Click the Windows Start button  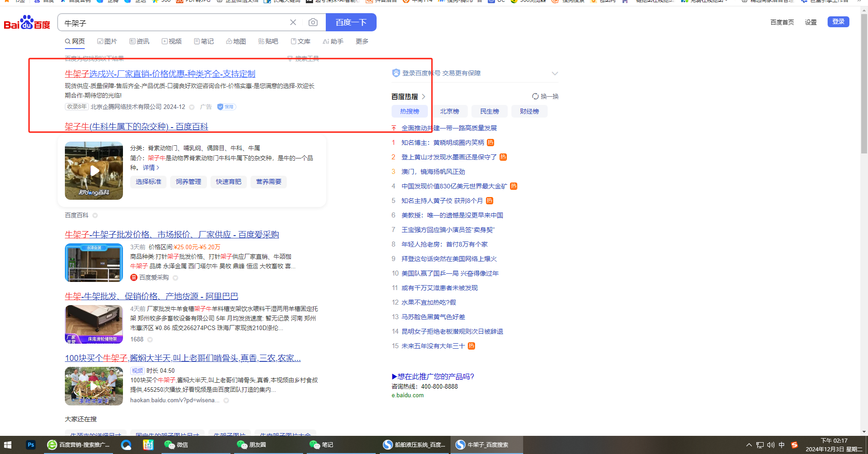pyautogui.click(x=8, y=445)
